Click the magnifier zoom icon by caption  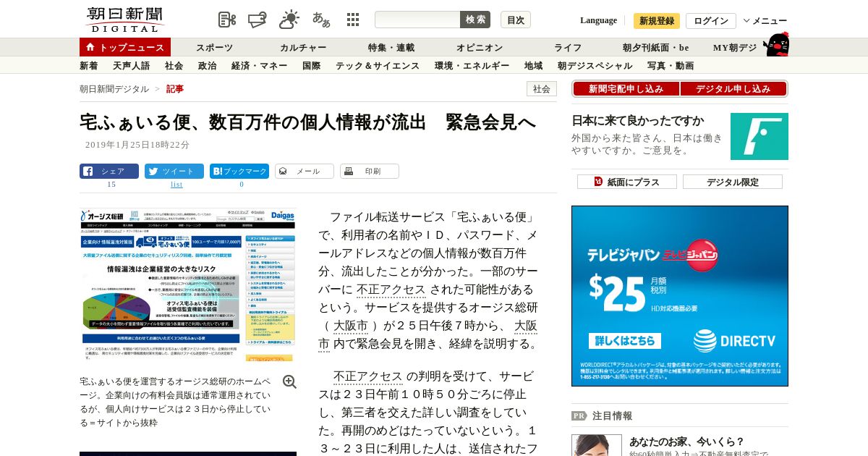coord(289,382)
